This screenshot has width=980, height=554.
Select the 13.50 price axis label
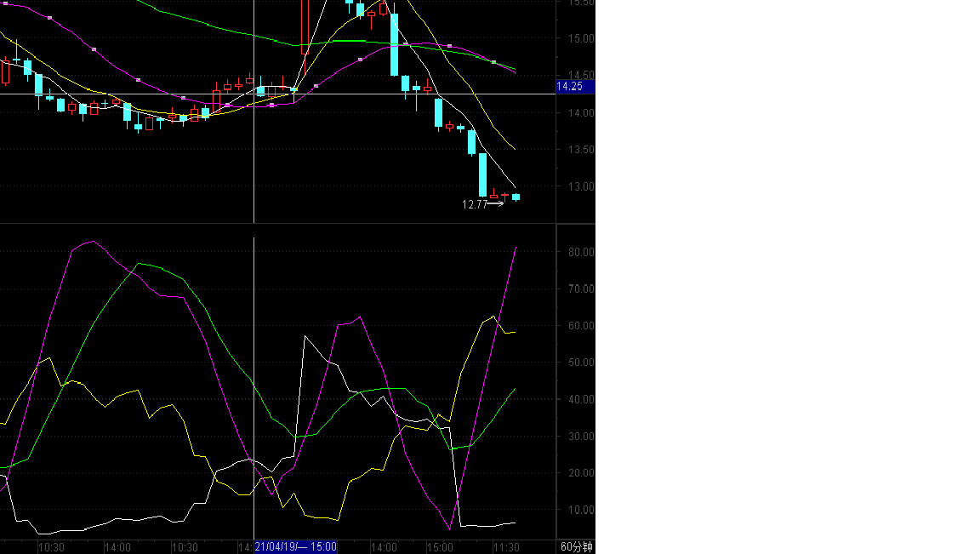581,150
